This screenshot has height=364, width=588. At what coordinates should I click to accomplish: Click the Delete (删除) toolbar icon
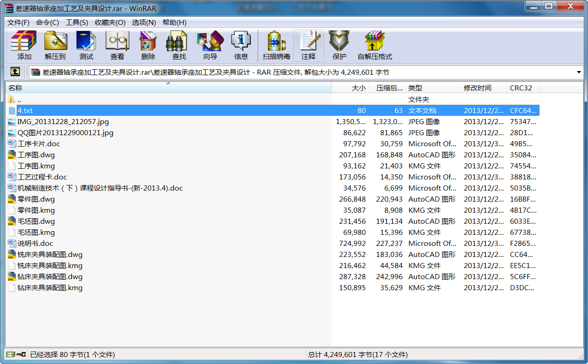click(148, 45)
